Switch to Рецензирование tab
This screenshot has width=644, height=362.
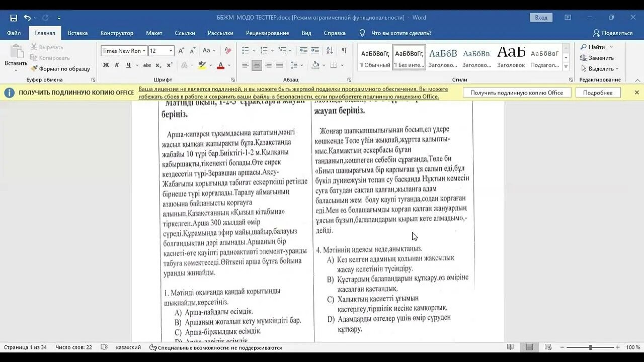(x=267, y=33)
